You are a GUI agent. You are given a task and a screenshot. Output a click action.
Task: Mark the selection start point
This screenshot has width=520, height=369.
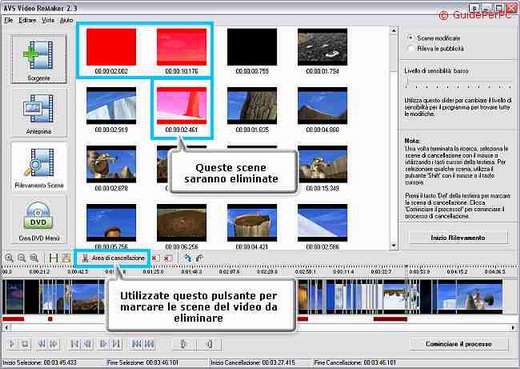[184, 344]
